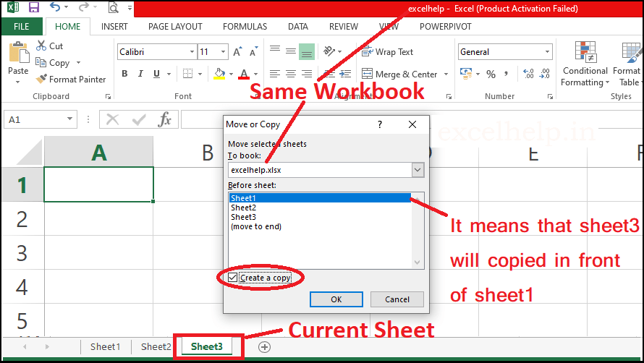This screenshot has width=644, height=363.
Task: Switch to the FORMULAS tab
Action: tap(245, 27)
